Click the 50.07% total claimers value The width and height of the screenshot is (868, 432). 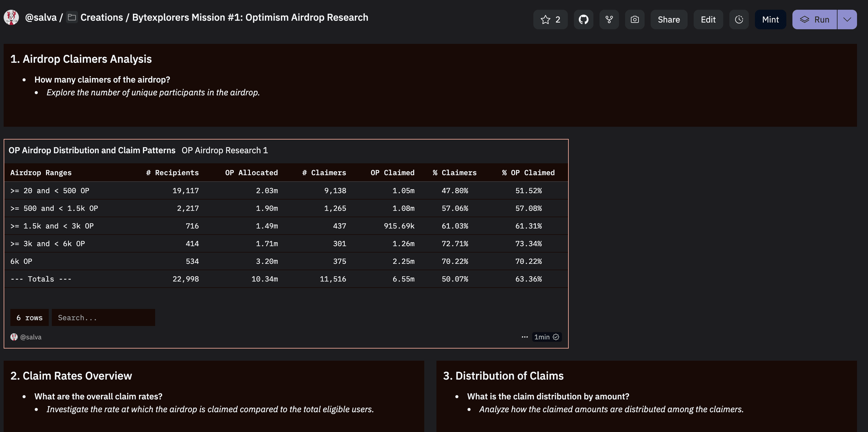click(454, 279)
